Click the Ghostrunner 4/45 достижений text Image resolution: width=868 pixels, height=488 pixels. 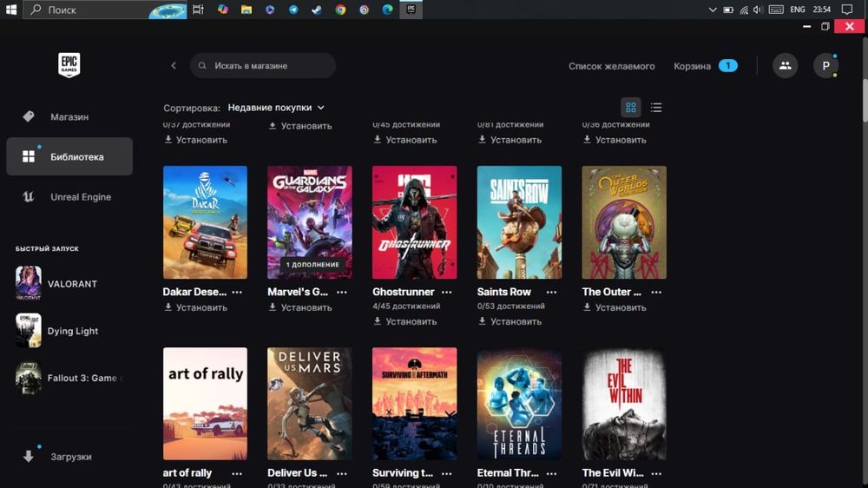coord(406,306)
